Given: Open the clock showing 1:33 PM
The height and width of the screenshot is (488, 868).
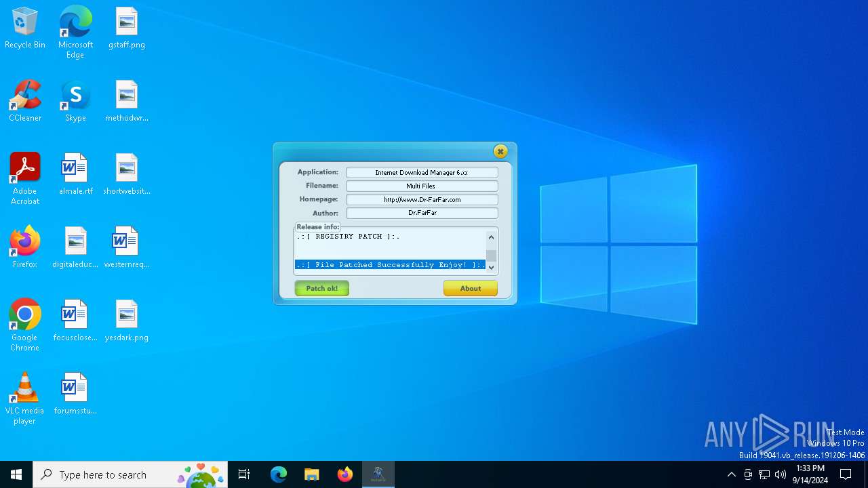Looking at the screenshot, I should coord(810,474).
